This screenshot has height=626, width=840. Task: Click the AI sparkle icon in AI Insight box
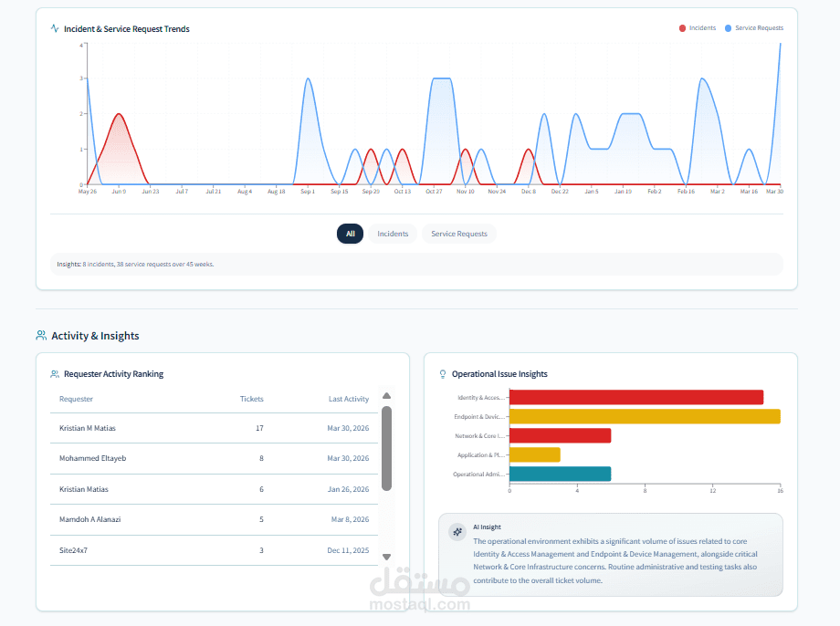(457, 532)
